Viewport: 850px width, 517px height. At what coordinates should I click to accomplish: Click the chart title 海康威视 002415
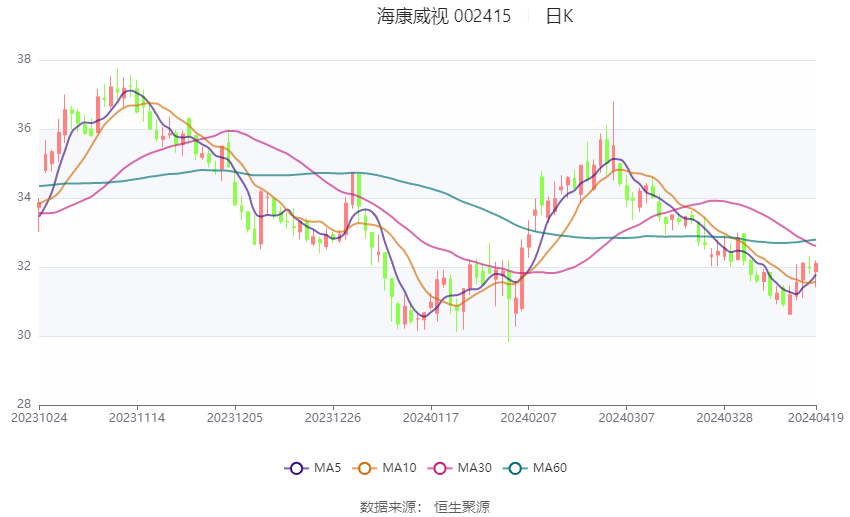click(444, 16)
